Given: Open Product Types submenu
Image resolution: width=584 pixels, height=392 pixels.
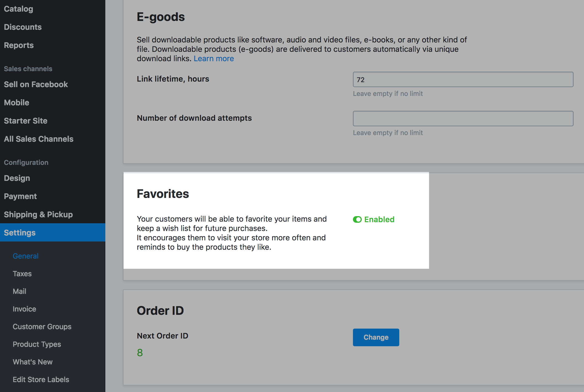Looking at the screenshot, I should [37, 344].
